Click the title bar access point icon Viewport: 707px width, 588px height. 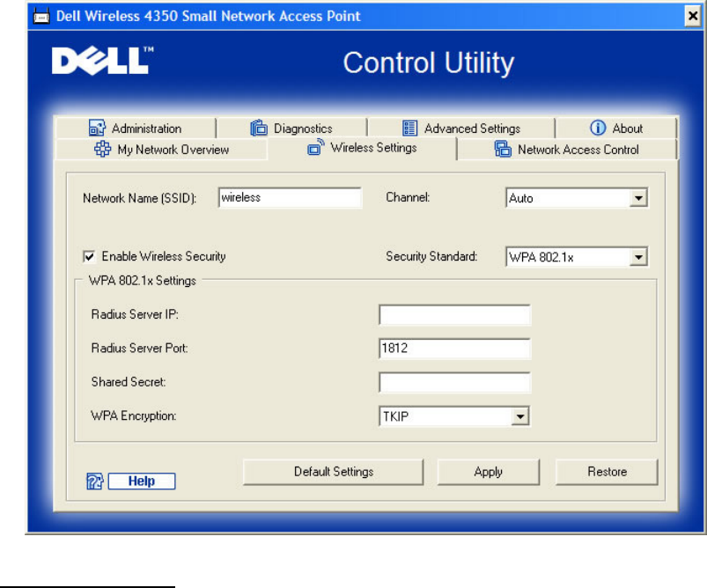41,16
